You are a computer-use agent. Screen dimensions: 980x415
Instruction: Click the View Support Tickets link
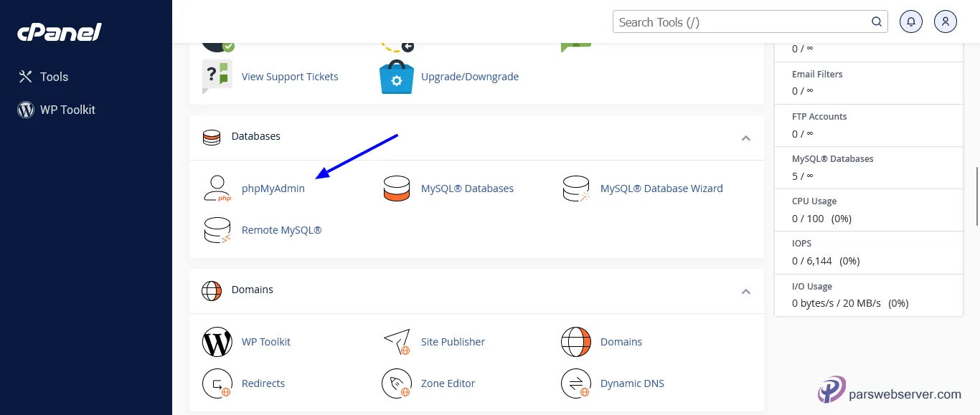tap(290, 76)
